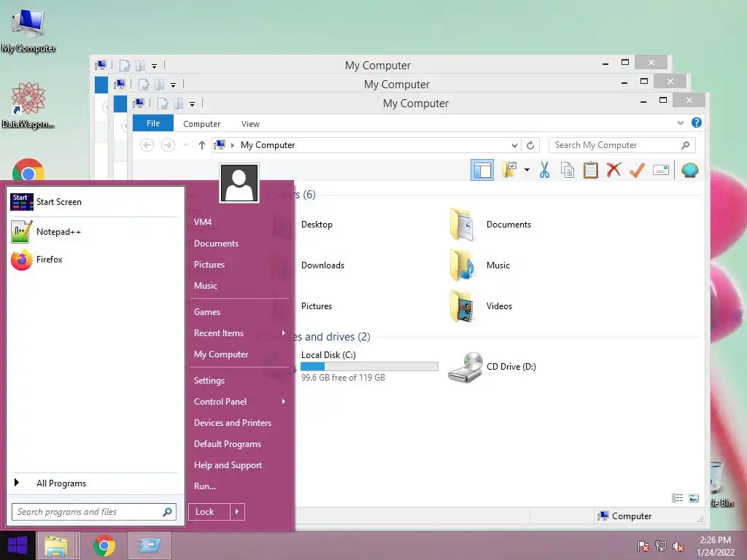
Task: Open the move-to folder toolbar icon
Action: 509,169
